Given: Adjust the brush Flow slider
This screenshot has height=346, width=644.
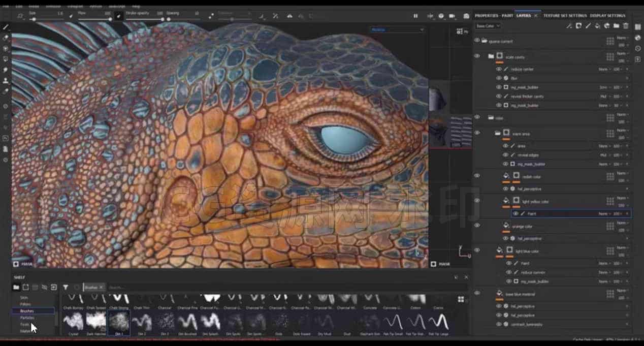Looking at the screenshot, I should (94, 19).
